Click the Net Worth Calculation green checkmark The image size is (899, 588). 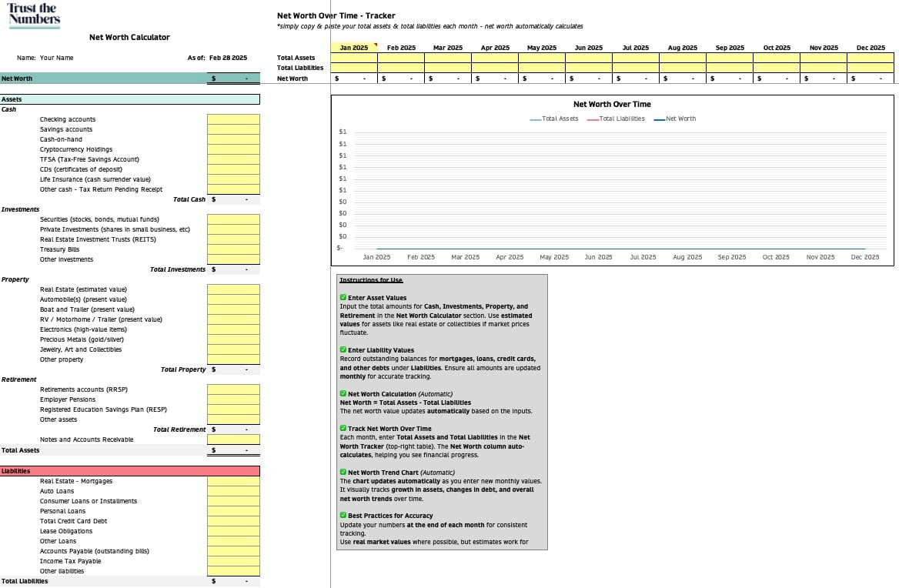click(x=343, y=394)
